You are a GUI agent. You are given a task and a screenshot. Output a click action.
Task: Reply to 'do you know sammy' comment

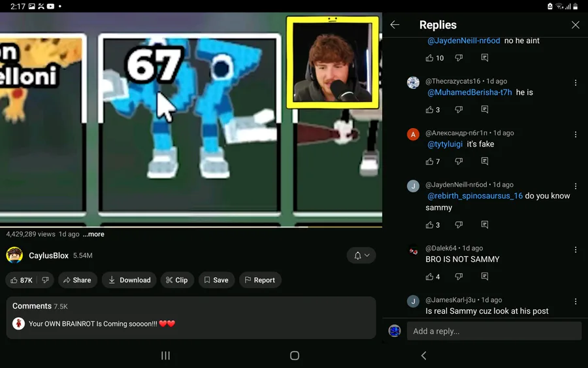[x=485, y=225]
